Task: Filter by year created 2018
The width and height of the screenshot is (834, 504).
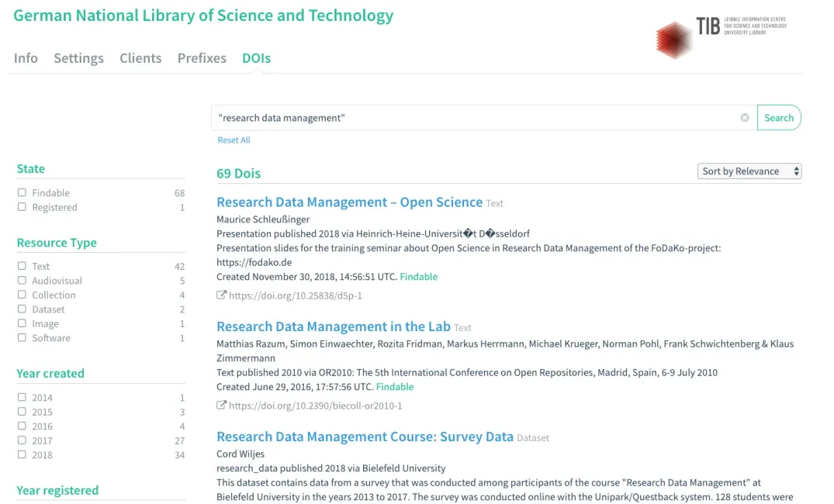Action: pyautogui.click(x=22, y=455)
